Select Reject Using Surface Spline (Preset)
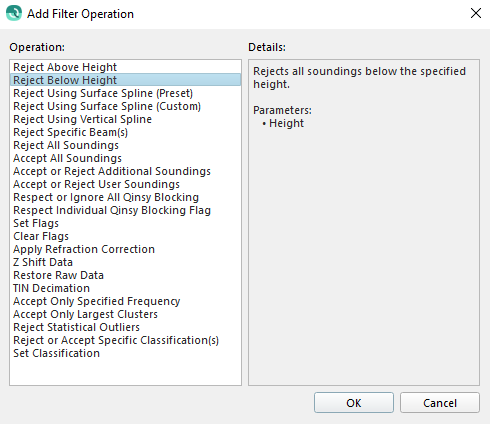Screen dimensions: 490x424 click(x=125, y=93)
